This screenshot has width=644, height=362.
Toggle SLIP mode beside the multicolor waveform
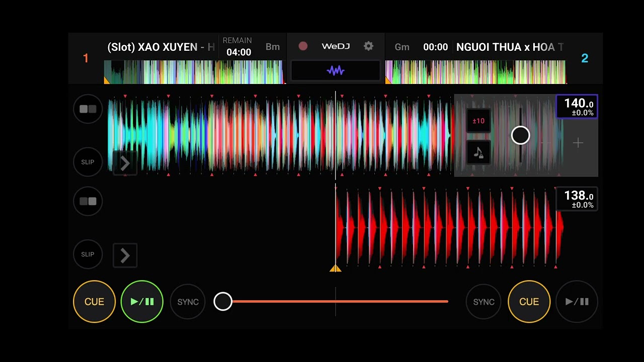88,162
